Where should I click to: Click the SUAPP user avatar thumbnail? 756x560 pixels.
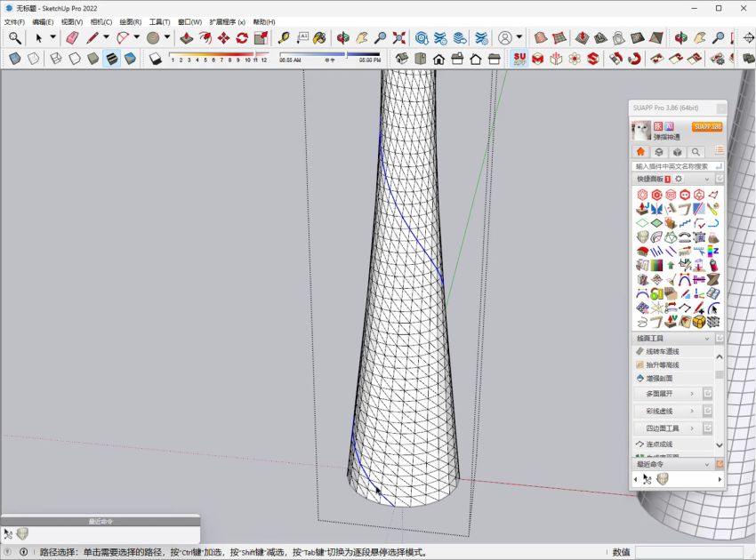[641, 130]
